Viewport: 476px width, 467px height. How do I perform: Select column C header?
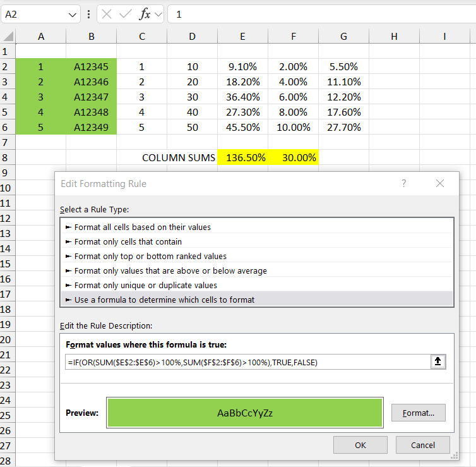coord(142,37)
